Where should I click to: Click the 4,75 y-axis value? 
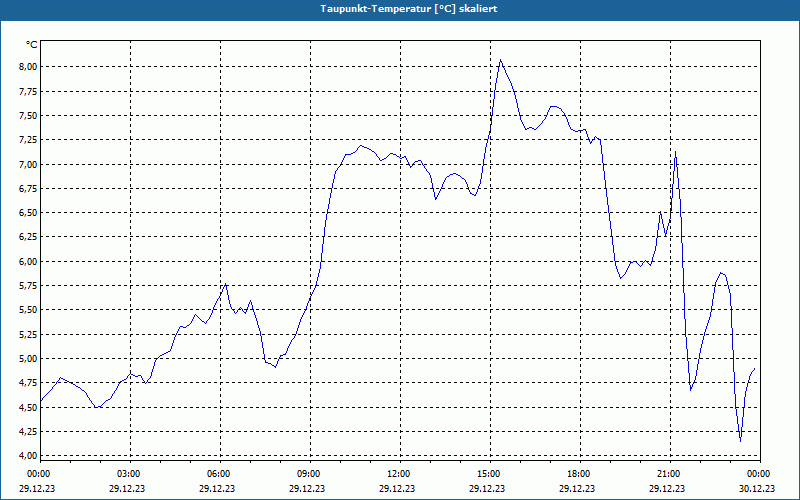coord(29,383)
